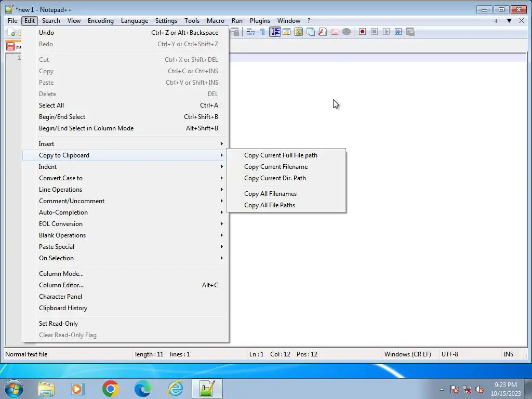This screenshot has width=532, height=399.
Task: Open Windows Explorer from the taskbar
Action: coord(46,389)
